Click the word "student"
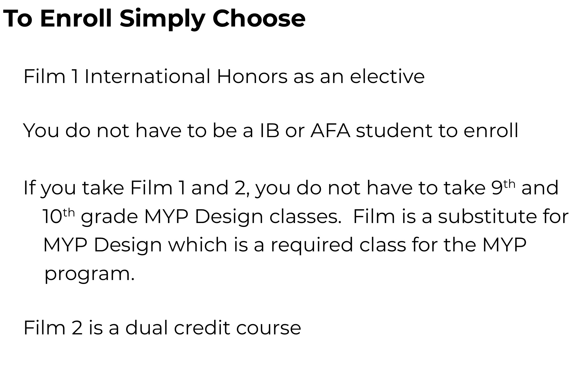 tap(394, 130)
